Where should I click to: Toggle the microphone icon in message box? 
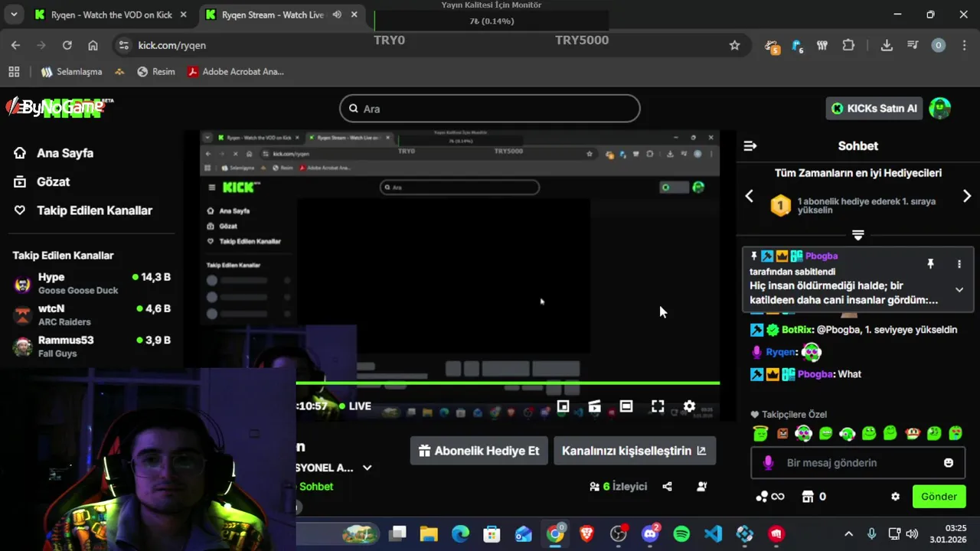coord(769,463)
